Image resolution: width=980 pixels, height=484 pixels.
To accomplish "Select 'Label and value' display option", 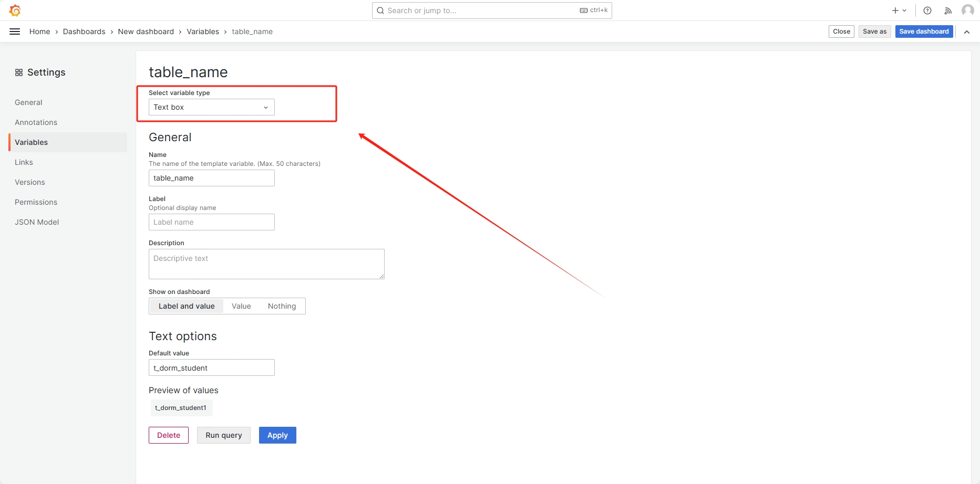I will (187, 306).
